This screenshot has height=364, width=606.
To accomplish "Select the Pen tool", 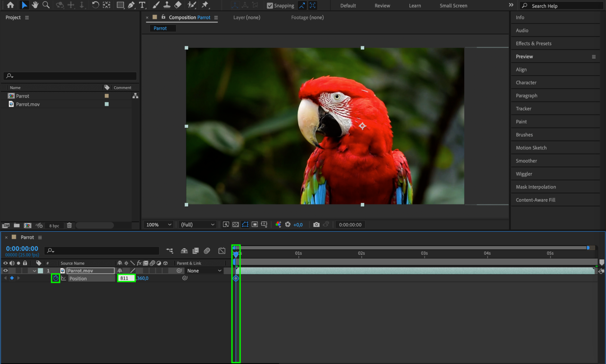I will pyautogui.click(x=131, y=5).
